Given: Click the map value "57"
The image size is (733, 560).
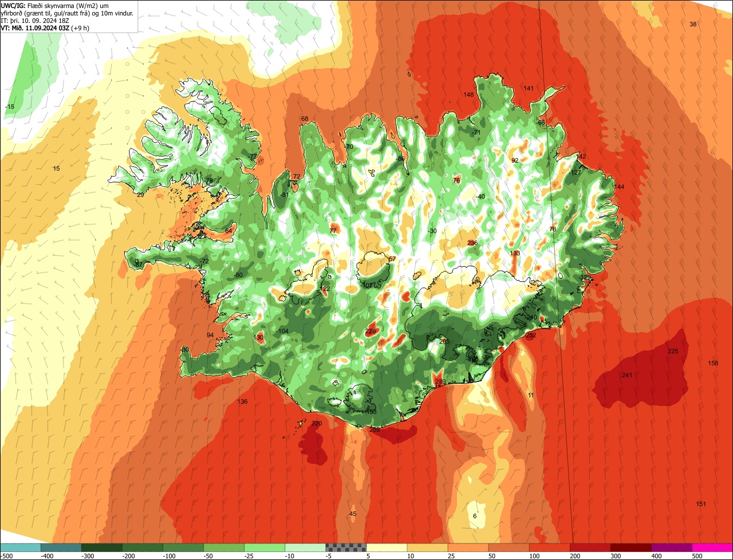Looking at the screenshot, I should (x=392, y=259).
